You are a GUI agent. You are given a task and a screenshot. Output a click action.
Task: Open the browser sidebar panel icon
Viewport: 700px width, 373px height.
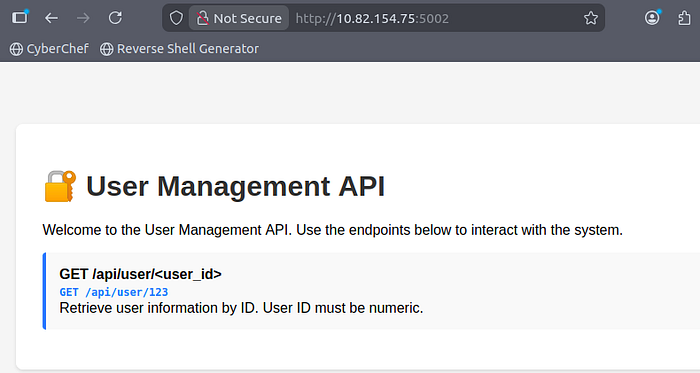click(x=20, y=17)
